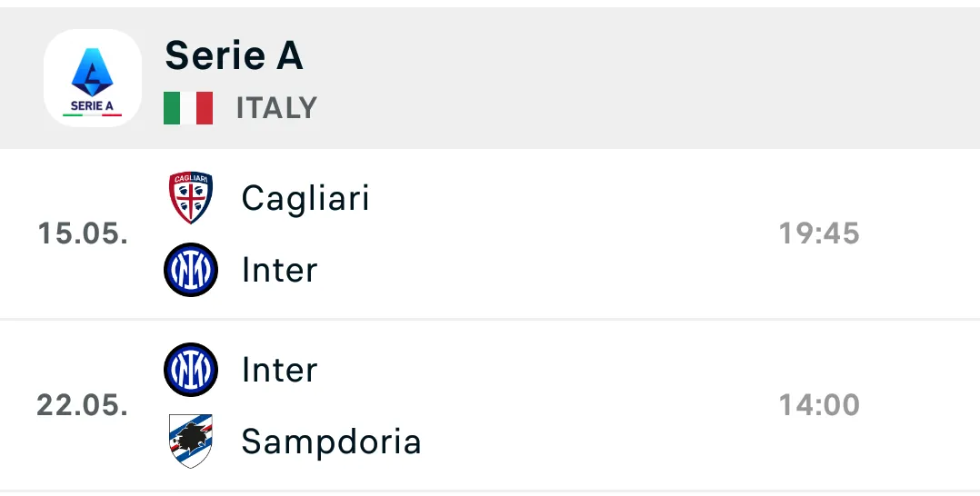Click the 14:00 kickoff time
The image size is (980, 496).
pos(818,405)
